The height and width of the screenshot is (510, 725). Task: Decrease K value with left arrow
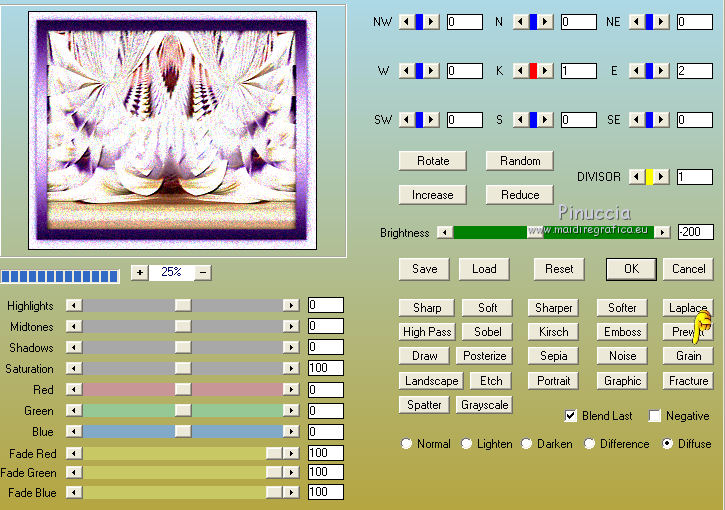tap(521, 71)
